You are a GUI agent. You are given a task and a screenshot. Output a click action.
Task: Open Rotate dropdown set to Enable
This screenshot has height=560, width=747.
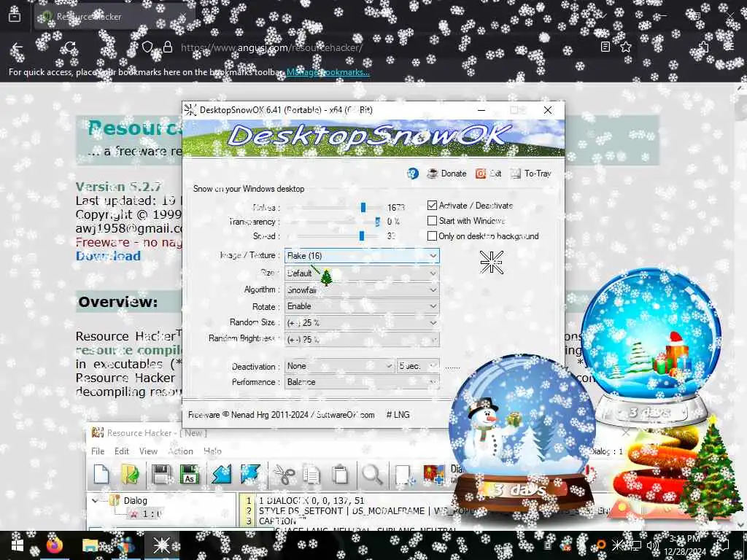coord(362,306)
